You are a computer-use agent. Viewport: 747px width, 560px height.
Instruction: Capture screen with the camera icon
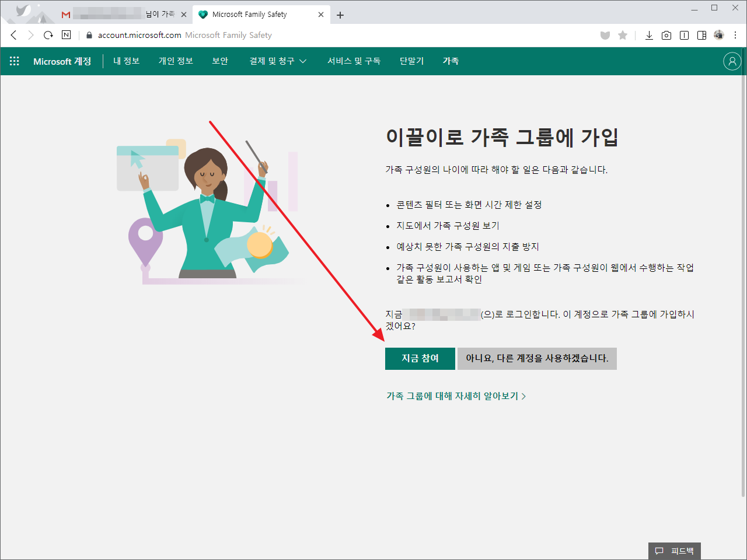point(666,36)
